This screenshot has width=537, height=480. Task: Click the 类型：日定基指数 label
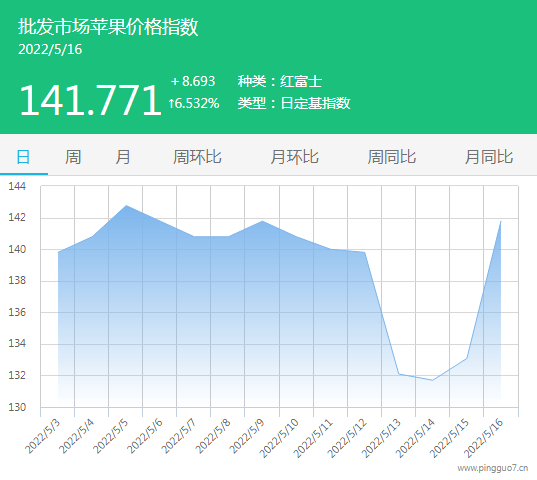pos(294,103)
